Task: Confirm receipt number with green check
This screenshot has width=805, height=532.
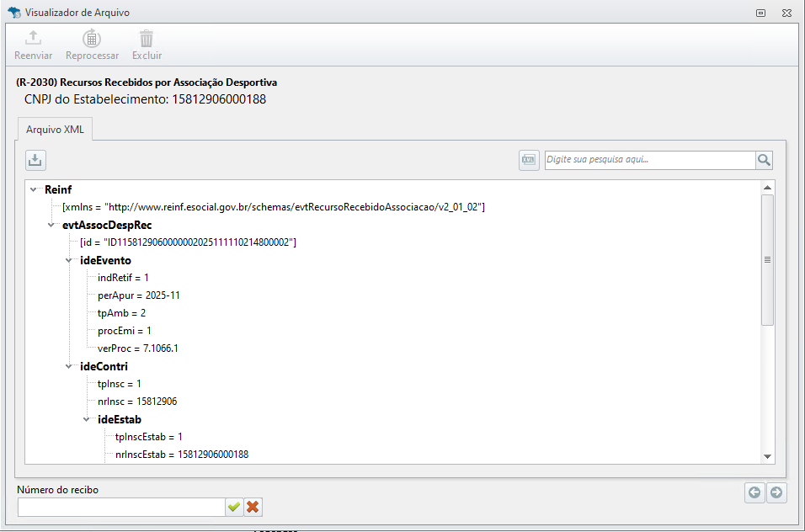Action: coord(234,507)
